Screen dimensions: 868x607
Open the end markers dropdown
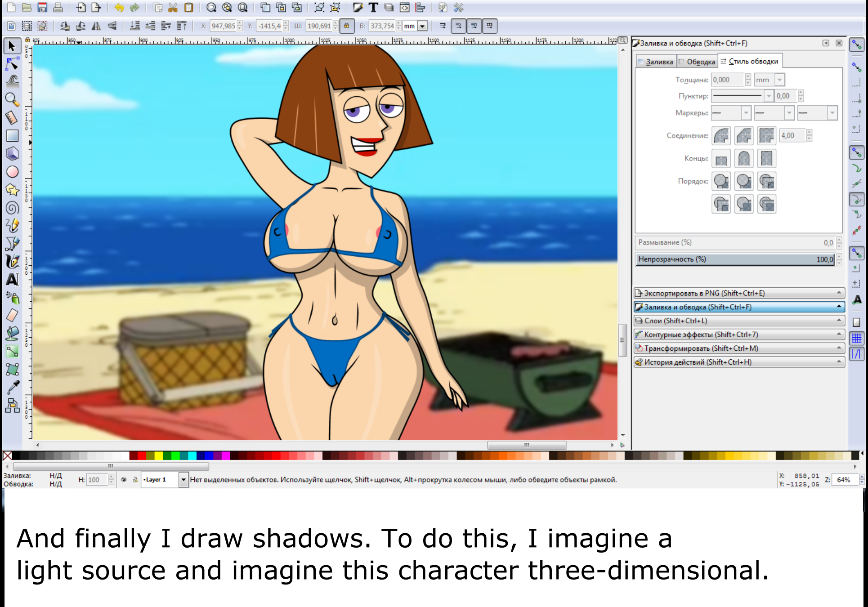[832, 113]
